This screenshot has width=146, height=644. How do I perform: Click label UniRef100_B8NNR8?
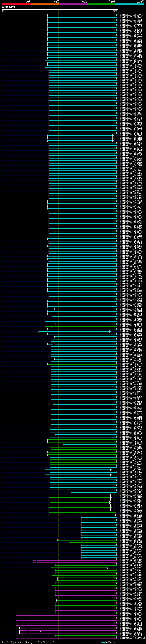pyautogui.click(x=131, y=369)
